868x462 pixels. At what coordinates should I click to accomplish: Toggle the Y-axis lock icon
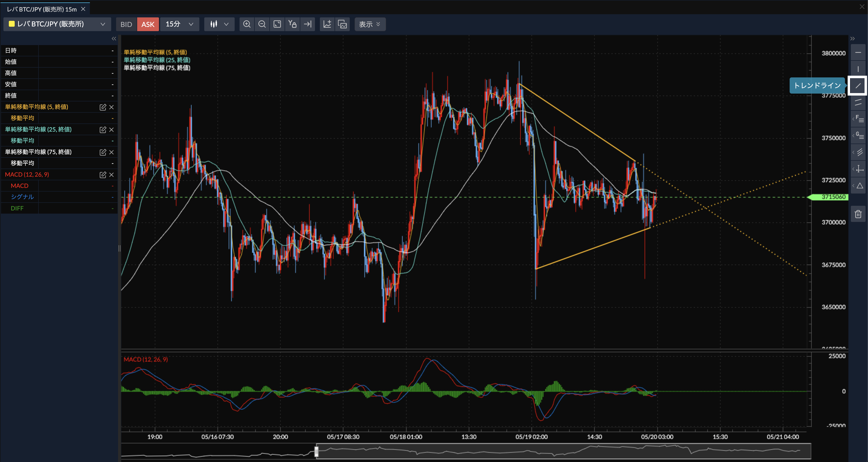click(x=292, y=24)
